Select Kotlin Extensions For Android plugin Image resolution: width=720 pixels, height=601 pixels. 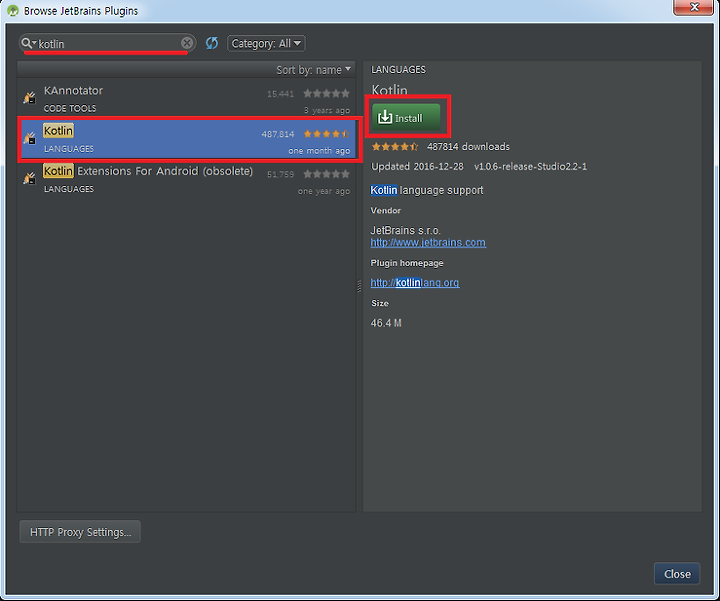186,180
